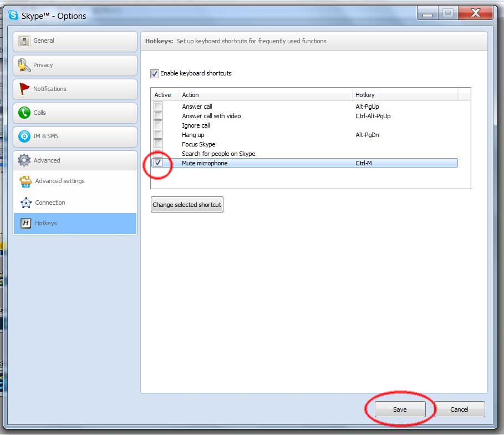
Task: Save the hotkey options
Action: [x=400, y=409]
